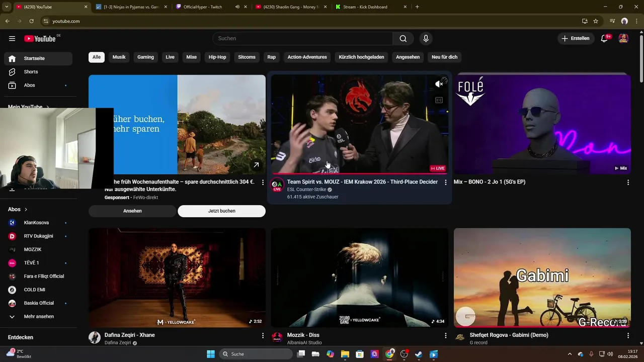
Task: Open options for Dafina Zeqiri - Xhane video
Action: click(x=263, y=335)
